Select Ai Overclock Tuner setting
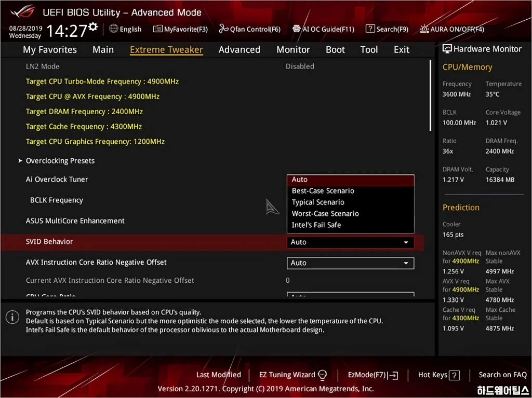Image resolution: width=532 pixels, height=398 pixels. tap(57, 180)
